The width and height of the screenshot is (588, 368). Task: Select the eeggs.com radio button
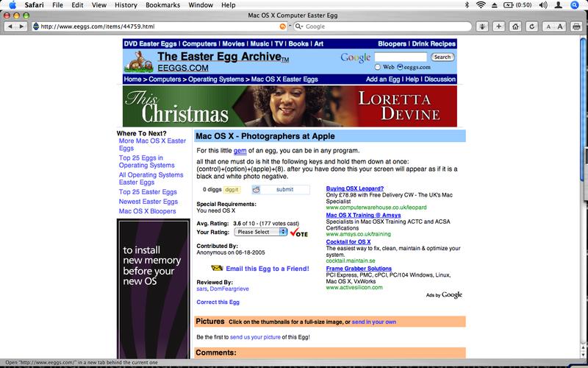(x=401, y=67)
